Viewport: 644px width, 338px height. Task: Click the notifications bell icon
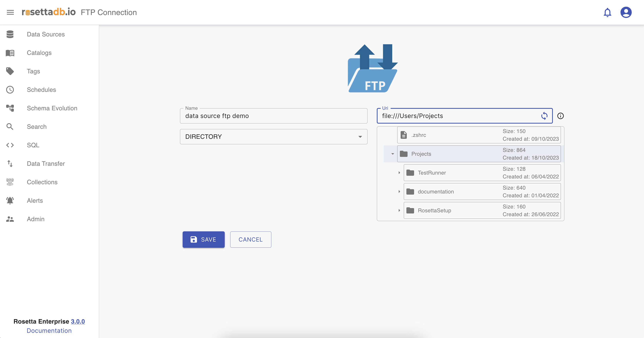click(x=607, y=12)
